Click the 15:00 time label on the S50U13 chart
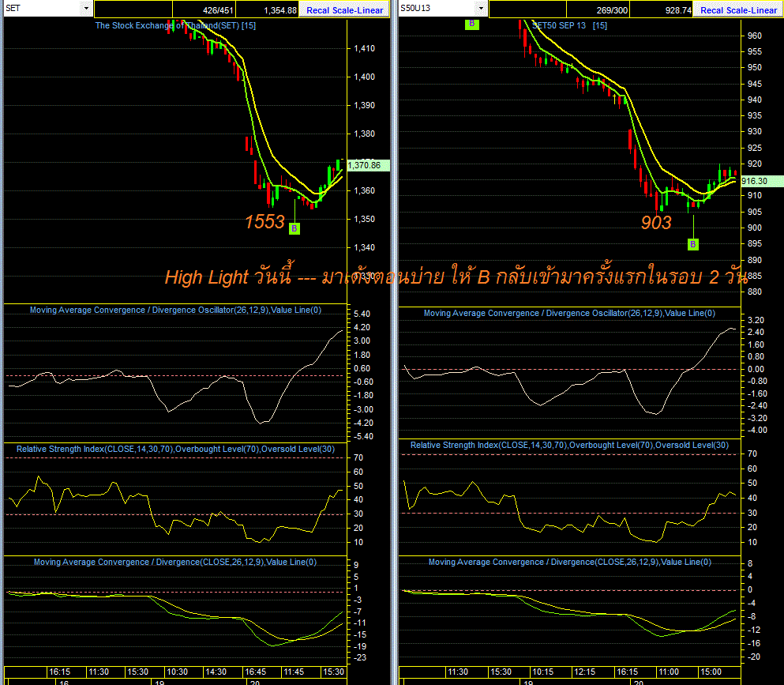Screen dimensions: 784x685 711,672
